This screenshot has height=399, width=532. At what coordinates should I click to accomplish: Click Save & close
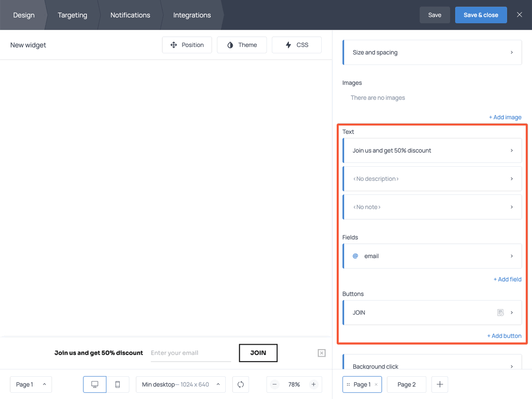tap(481, 15)
